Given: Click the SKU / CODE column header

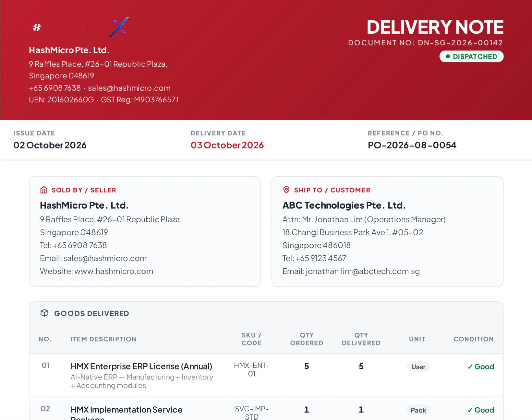Looking at the screenshot, I should (251, 339).
